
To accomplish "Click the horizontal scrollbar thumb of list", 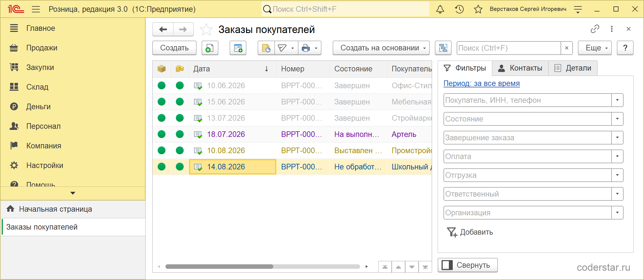I will tap(219, 267).
